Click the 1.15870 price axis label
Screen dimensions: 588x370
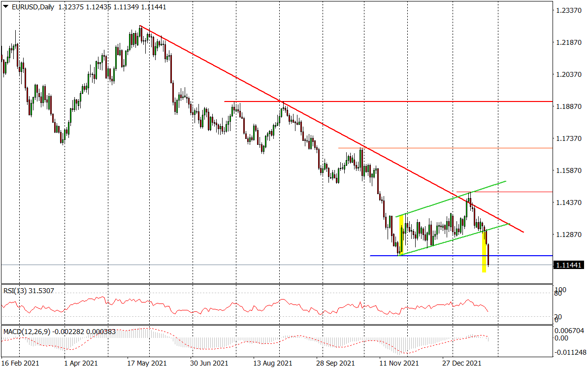[x=568, y=170]
